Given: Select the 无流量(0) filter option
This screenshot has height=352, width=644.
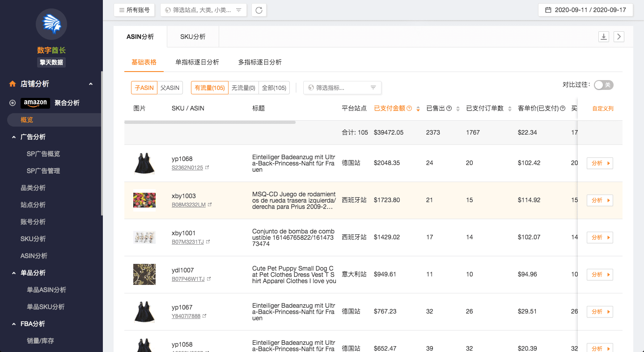Looking at the screenshot, I should click(x=243, y=88).
